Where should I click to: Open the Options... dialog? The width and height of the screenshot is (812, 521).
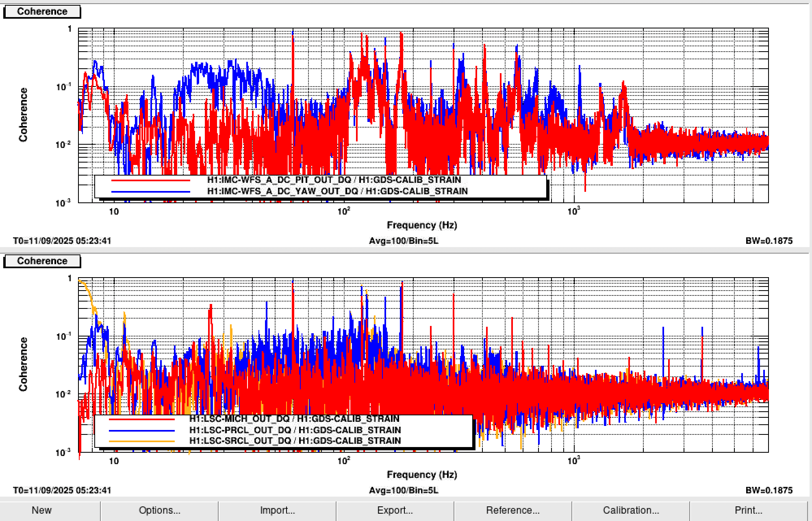159,510
